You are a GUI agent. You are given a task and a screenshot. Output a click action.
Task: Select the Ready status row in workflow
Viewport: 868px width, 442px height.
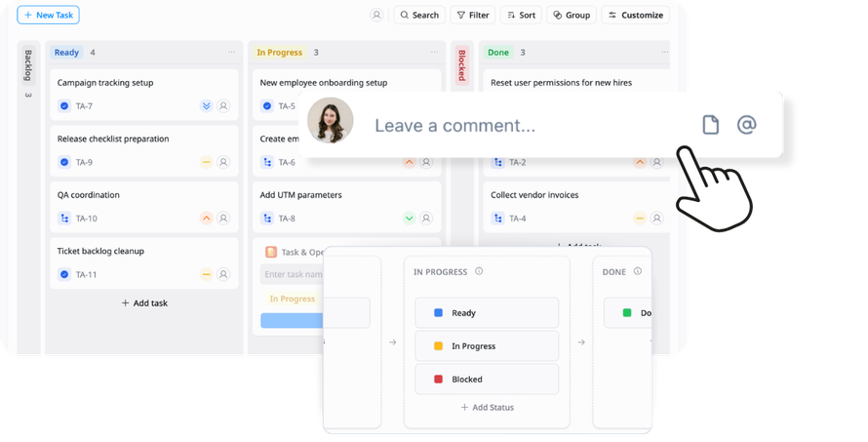click(x=487, y=313)
